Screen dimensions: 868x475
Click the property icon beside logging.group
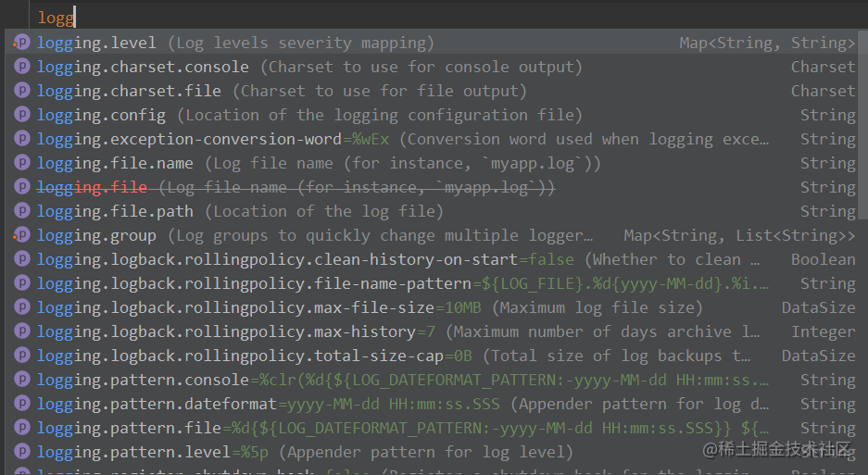[x=21, y=235]
